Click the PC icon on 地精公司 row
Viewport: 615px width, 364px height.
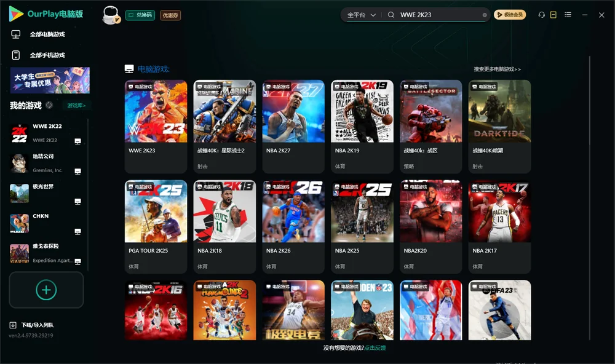77,172
